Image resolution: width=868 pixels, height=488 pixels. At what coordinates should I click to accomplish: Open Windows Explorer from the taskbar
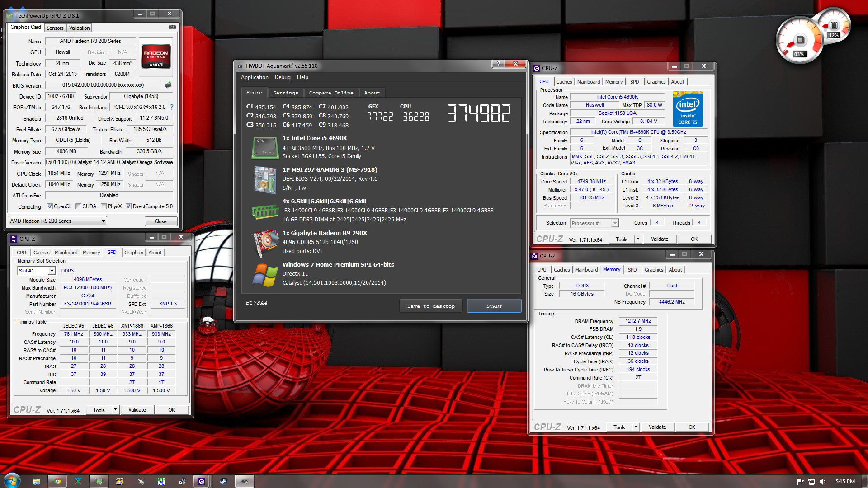tap(37, 481)
